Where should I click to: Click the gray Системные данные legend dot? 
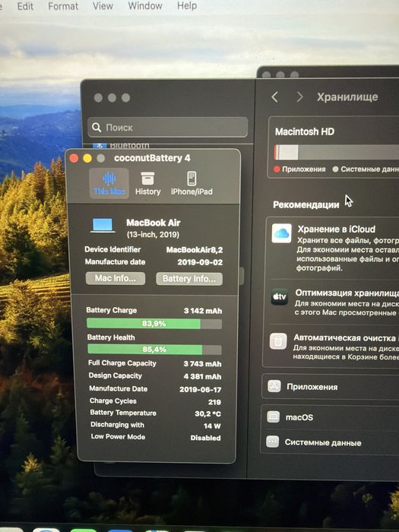tap(335, 169)
